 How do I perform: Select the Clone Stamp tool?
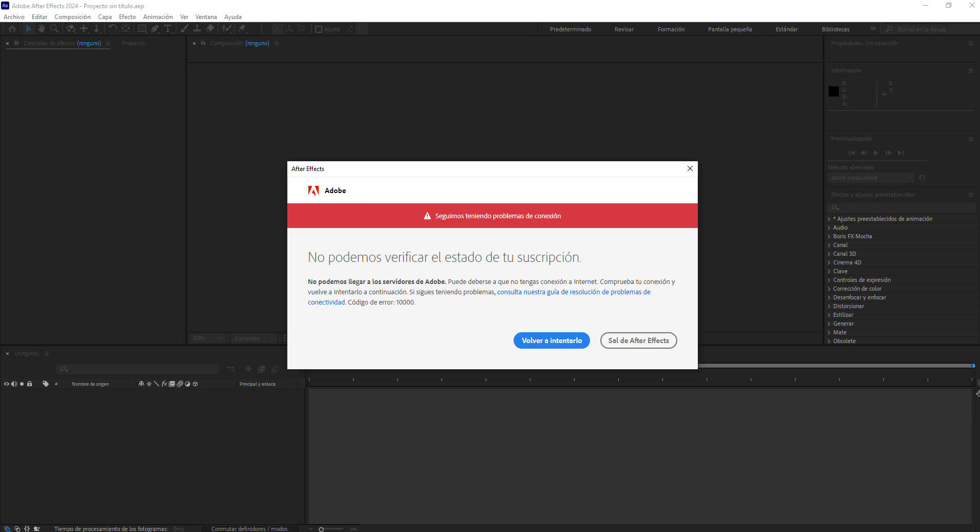coord(198,29)
